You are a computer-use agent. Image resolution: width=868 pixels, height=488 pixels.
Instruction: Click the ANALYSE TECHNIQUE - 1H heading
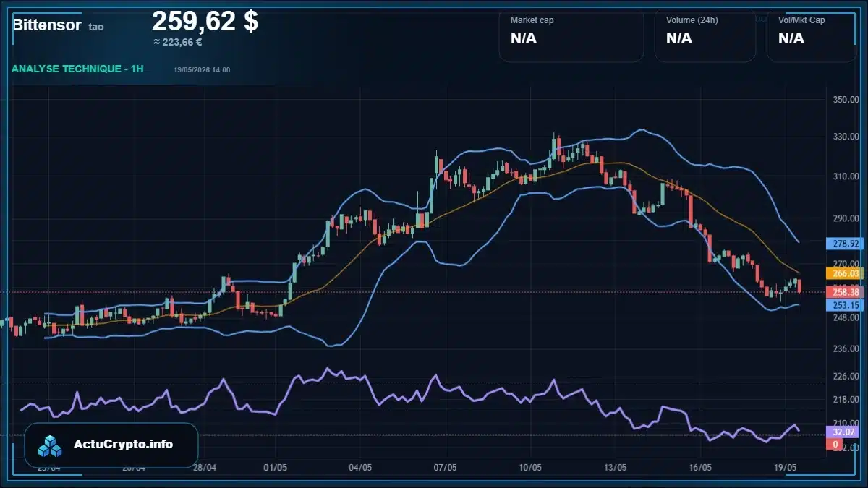[77, 69]
